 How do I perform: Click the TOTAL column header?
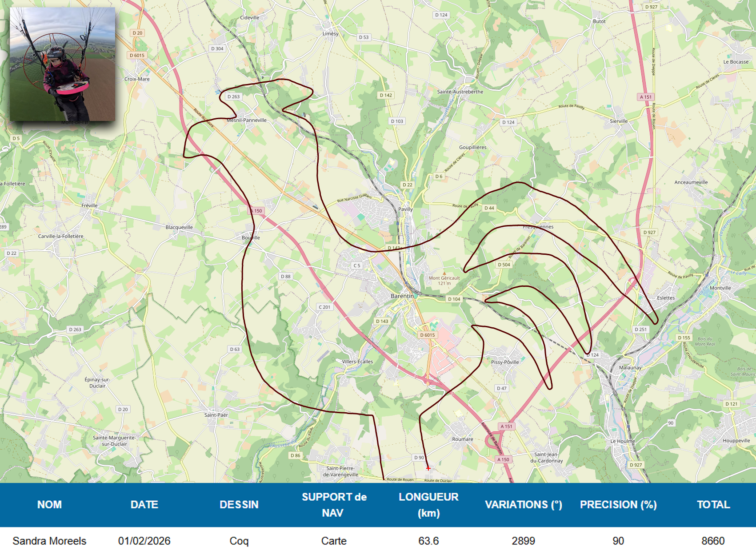(713, 505)
